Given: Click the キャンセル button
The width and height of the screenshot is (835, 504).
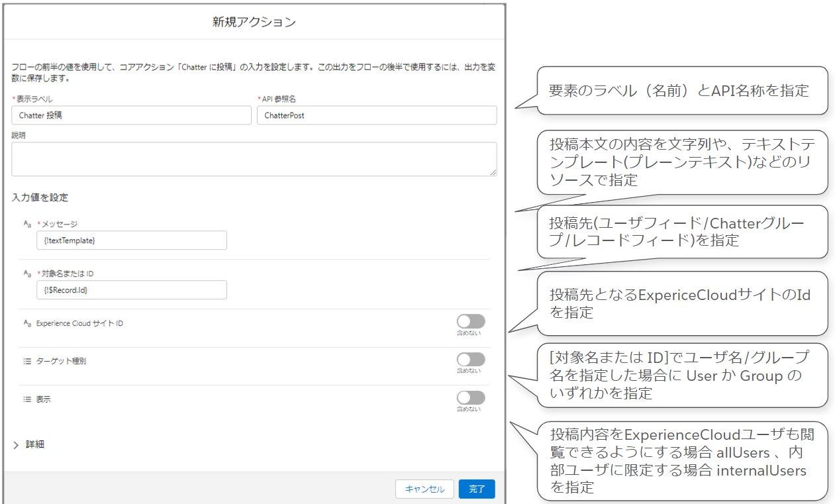Looking at the screenshot, I should coord(424,489).
